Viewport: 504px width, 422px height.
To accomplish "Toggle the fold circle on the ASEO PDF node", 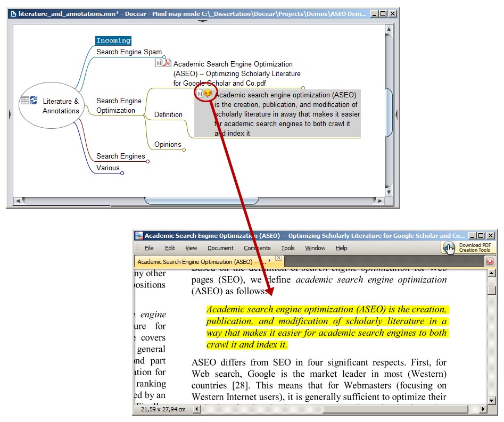I will tap(303, 88).
